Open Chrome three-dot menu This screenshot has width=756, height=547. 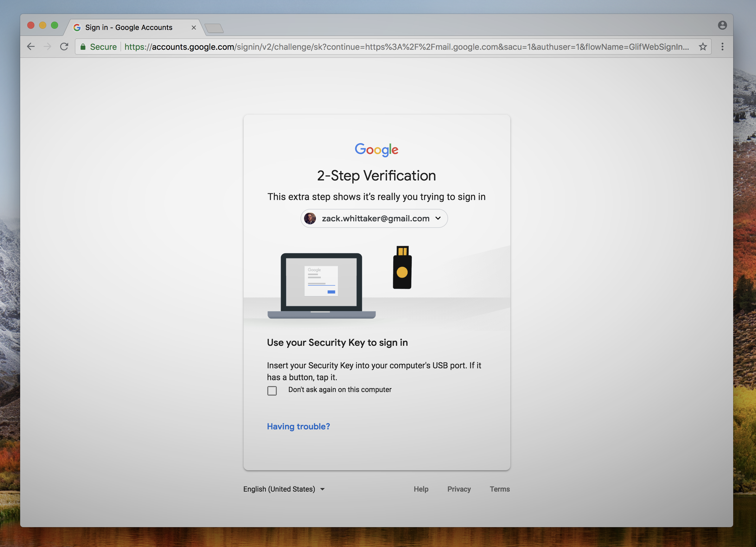(x=722, y=47)
